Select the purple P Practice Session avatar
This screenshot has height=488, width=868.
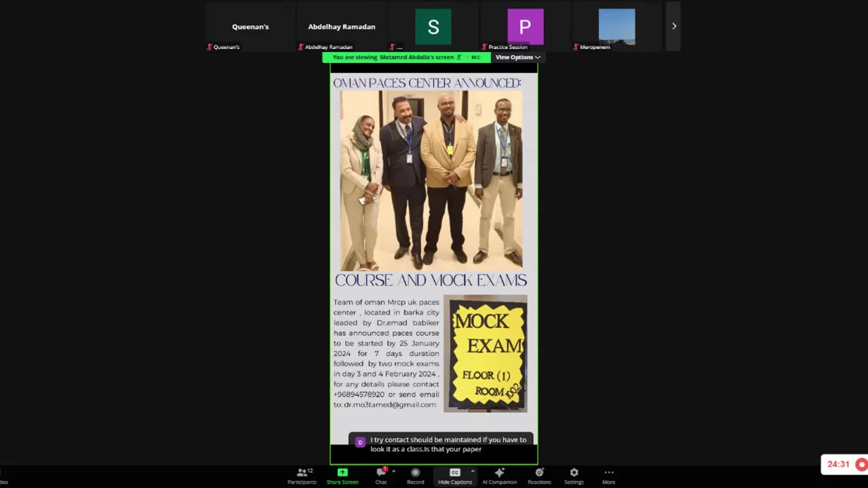point(526,26)
